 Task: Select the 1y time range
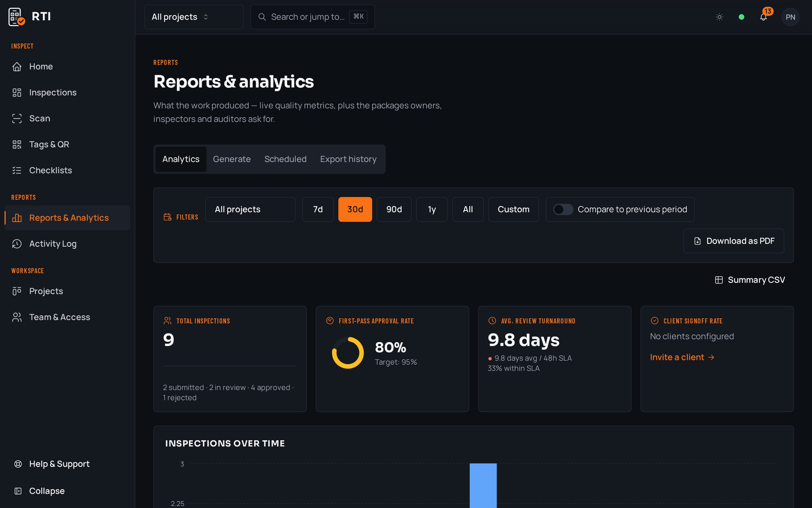tap(432, 209)
